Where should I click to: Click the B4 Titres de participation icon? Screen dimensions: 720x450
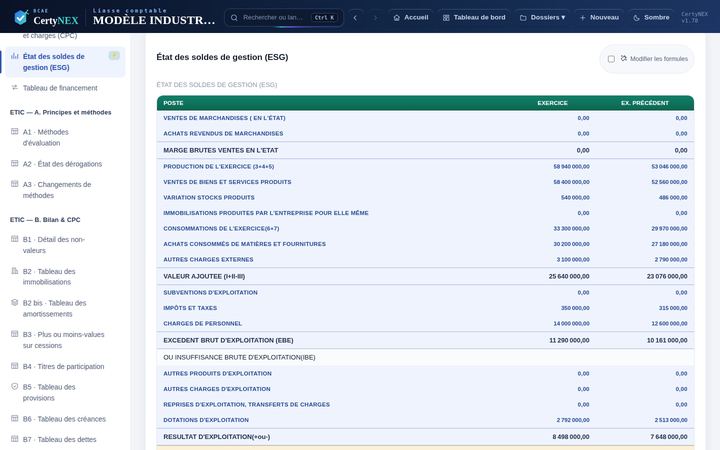point(15,366)
